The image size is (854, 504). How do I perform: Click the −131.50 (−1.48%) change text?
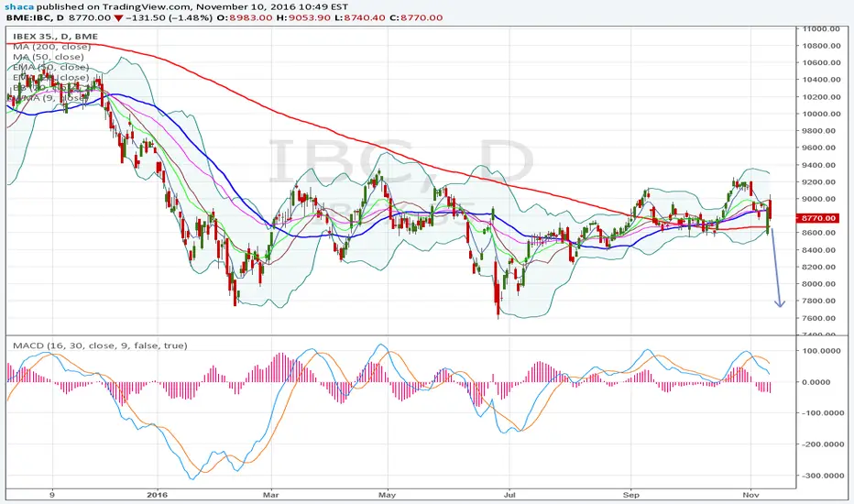169,17
